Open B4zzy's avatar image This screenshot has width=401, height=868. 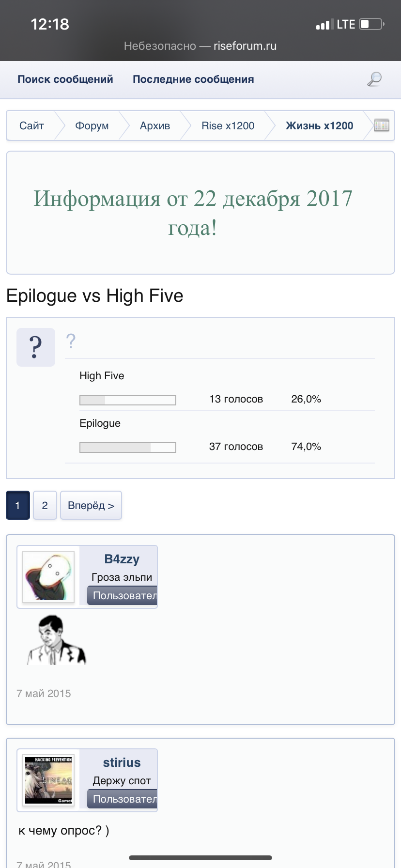point(48,576)
